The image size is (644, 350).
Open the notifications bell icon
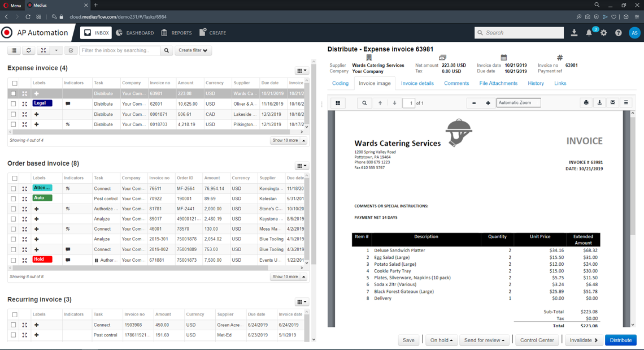(588, 33)
